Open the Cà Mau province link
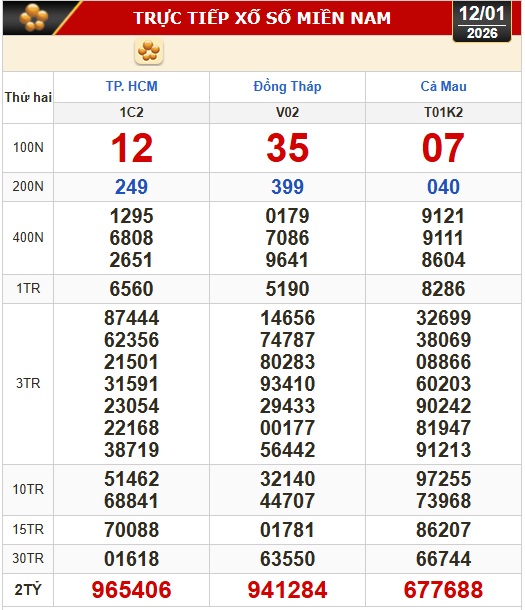This screenshot has height=610, width=525. (x=443, y=86)
